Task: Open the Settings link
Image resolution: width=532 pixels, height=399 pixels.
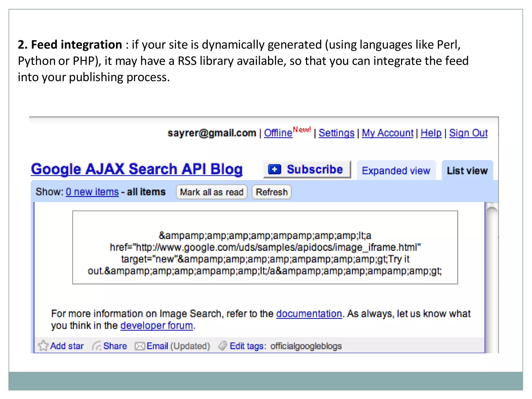Action: click(x=336, y=133)
